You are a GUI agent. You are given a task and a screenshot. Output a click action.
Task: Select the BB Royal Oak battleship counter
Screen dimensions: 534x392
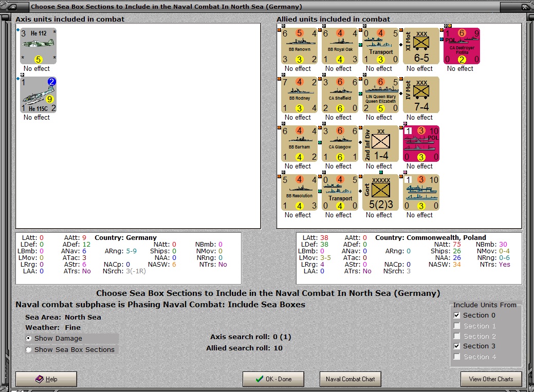[340, 46]
